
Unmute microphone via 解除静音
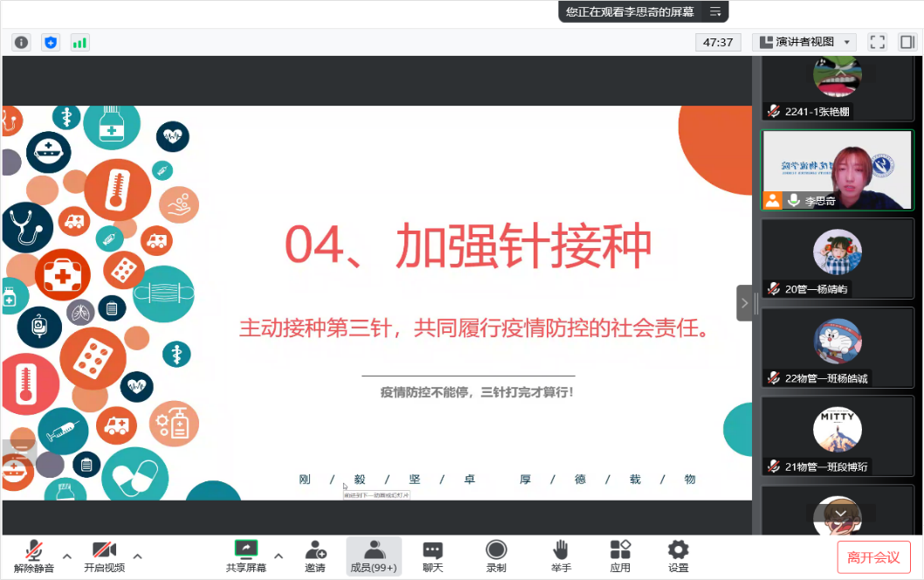[34, 556]
